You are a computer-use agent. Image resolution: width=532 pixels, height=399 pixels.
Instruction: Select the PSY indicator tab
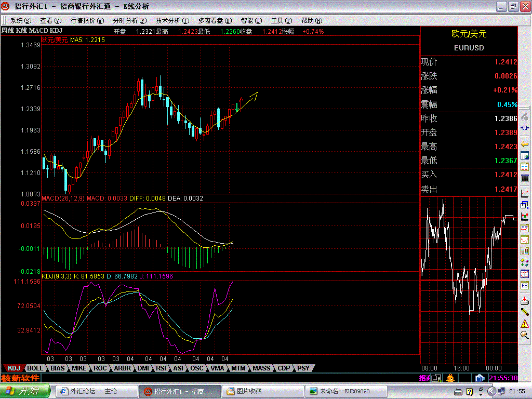point(303,368)
